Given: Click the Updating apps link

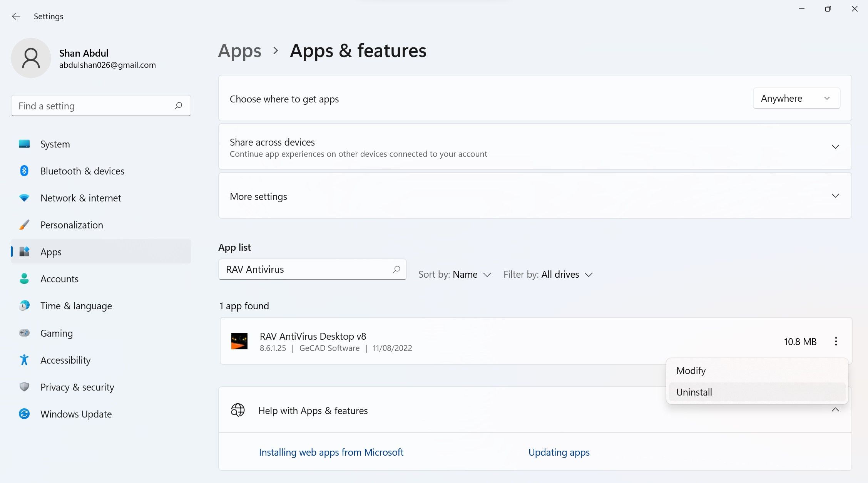Looking at the screenshot, I should (559, 452).
